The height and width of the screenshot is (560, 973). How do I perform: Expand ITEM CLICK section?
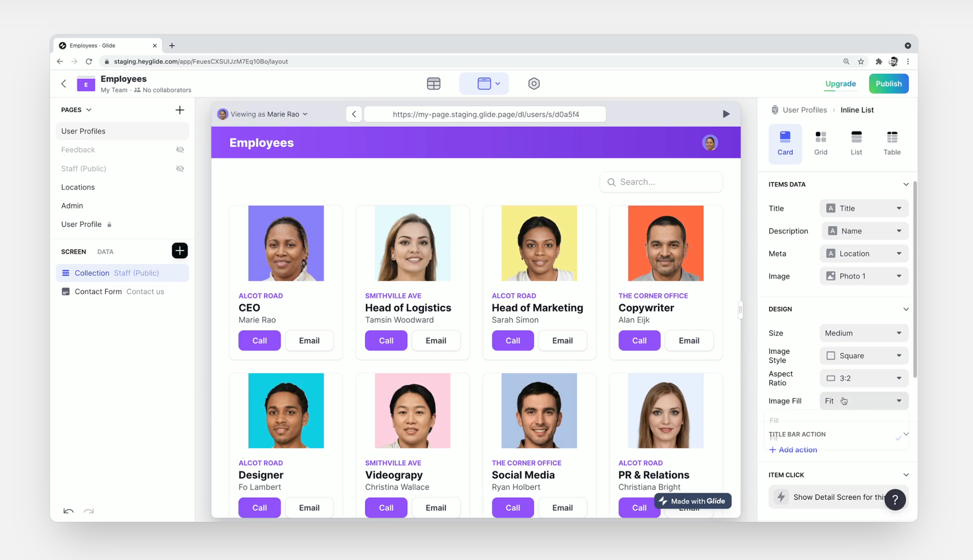pyautogui.click(x=906, y=474)
